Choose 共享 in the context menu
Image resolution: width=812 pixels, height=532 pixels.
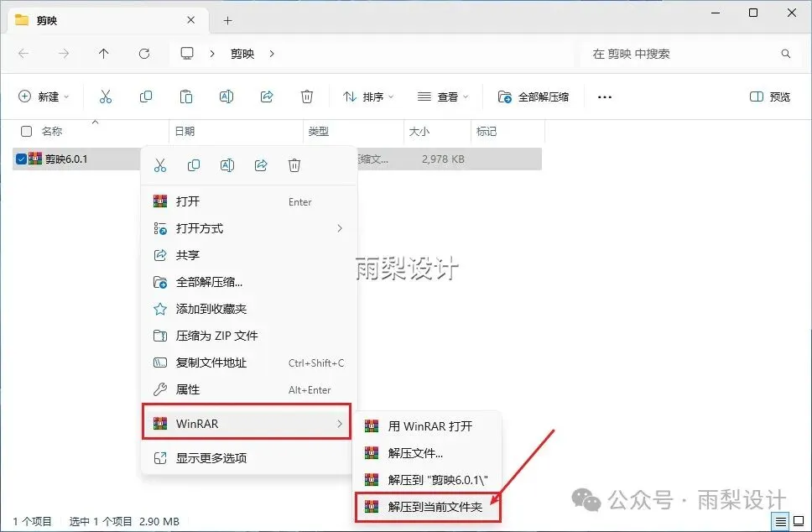pos(249,255)
